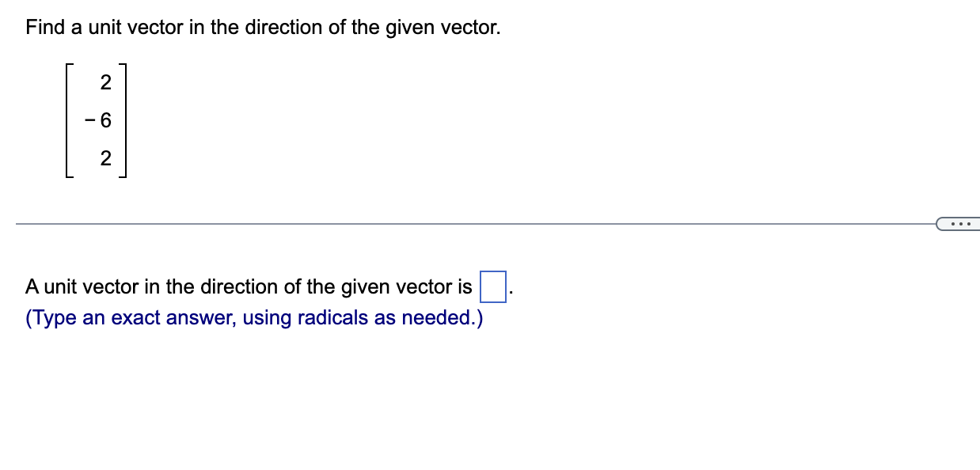This screenshot has height=470, width=980.
Task: Select the bottom vector entry 2
Action: tap(105, 158)
